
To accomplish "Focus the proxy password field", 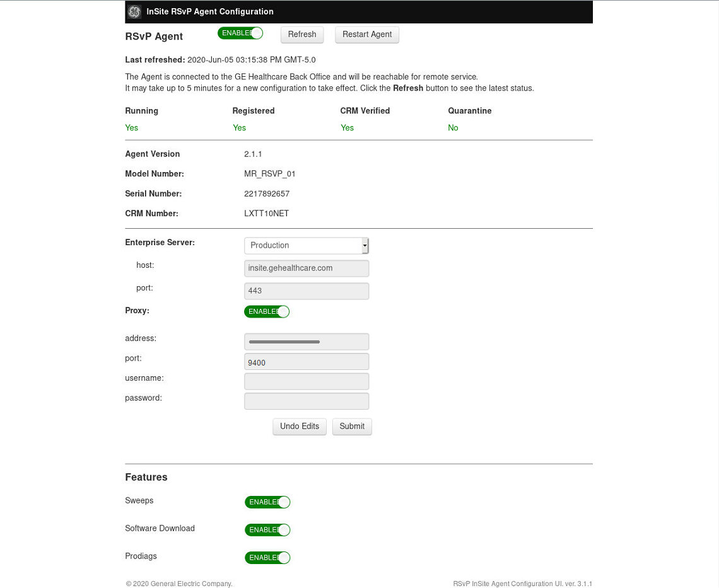I will point(307,401).
